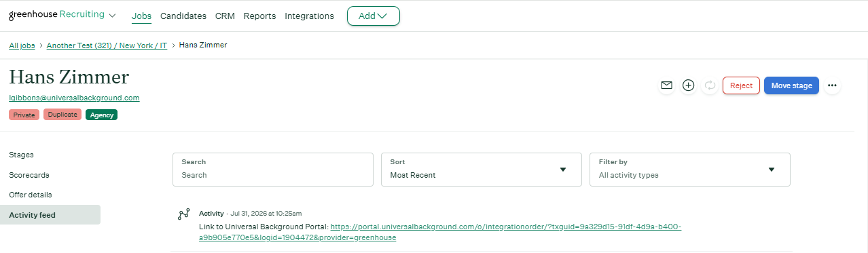The height and width of the screenshot is (253, 868).
Task: Open the Integrations navigation item
Action: (309, 16)
